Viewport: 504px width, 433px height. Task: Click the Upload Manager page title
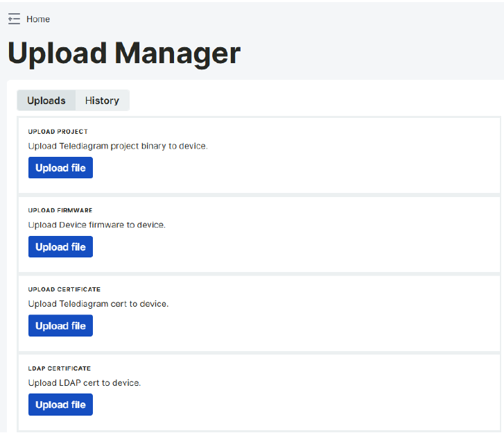[124, 53]
